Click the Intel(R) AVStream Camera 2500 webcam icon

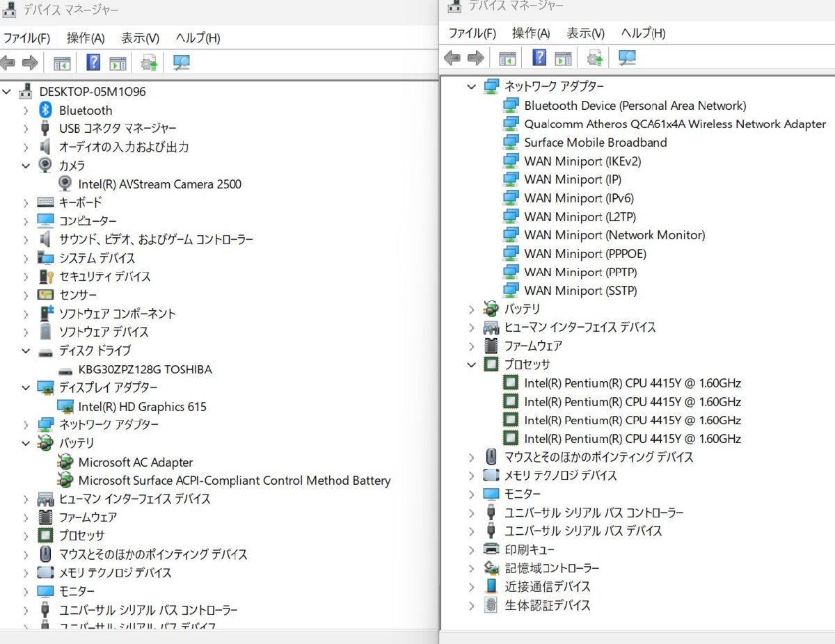tap(65, 184)
